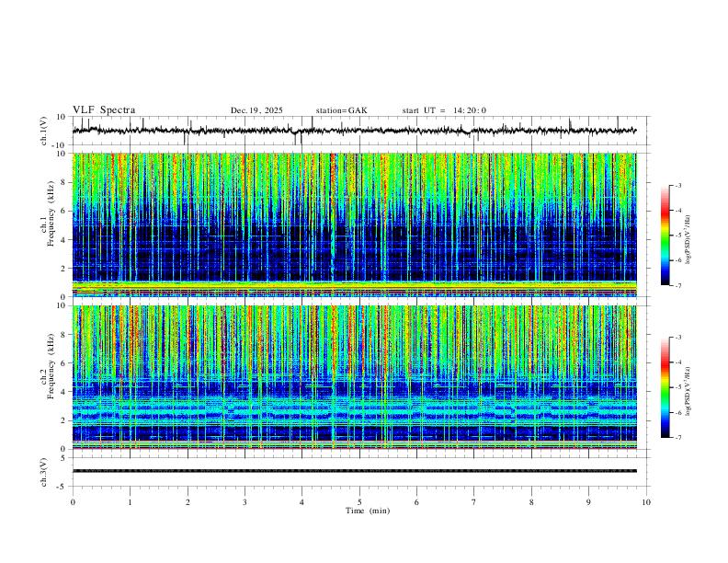Click the "8" kHz tick on ch.2 spectrogram

[x=63, y=335]
